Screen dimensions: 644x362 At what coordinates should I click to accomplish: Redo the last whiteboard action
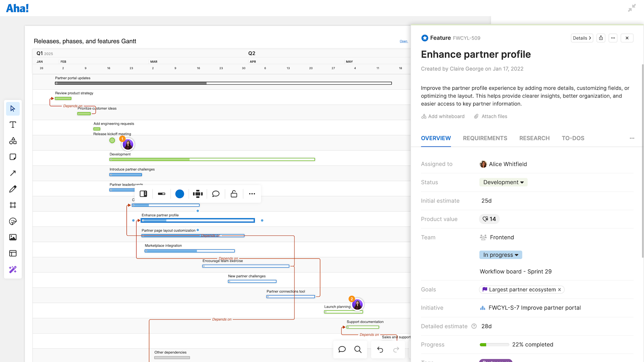pos(396,350)
